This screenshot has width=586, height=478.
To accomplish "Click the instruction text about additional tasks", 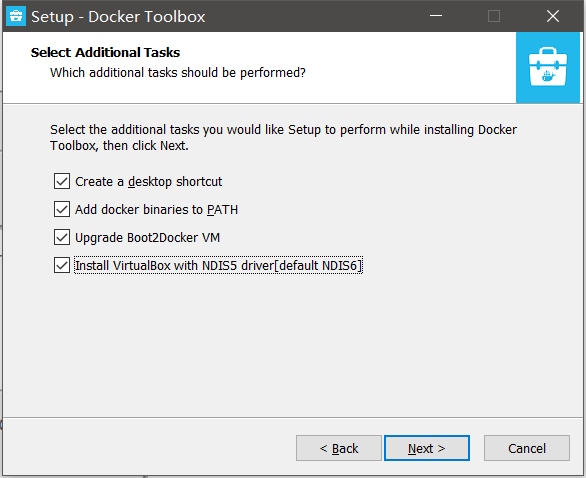I will 283,138.
